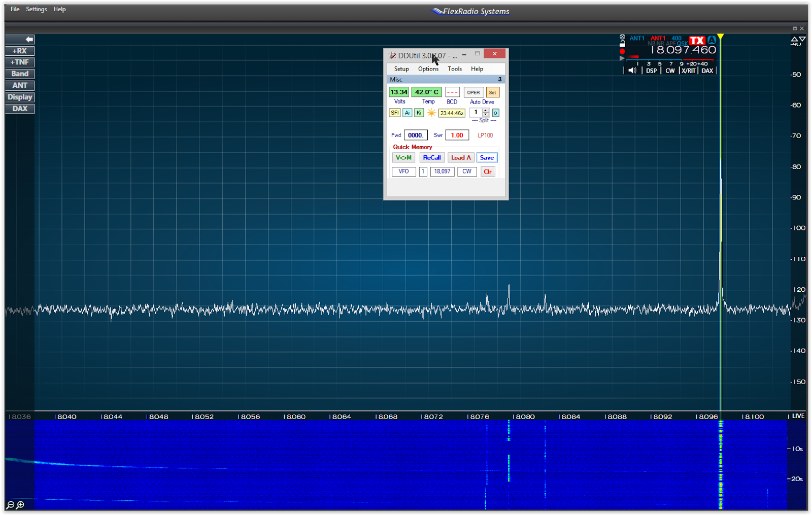The height and width of the screenshot is (515, 812).
Task: Open the Options menu in DDUtil
Action: [x=428, y=69]
